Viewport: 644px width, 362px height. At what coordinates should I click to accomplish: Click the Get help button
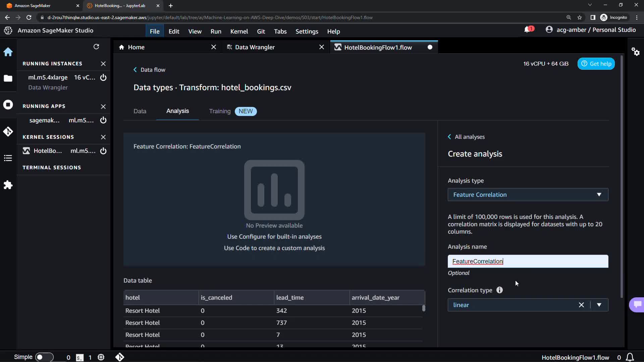[x=596, y=64]
